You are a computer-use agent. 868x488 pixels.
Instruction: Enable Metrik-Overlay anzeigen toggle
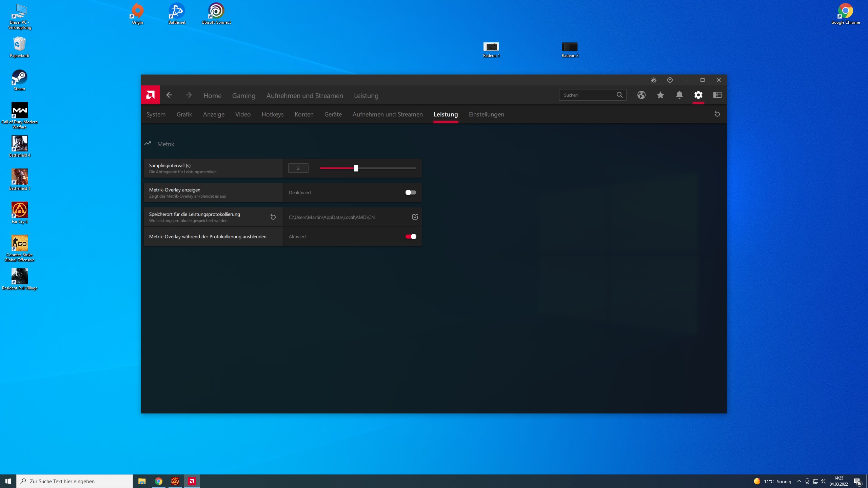[x=411, y=192]
